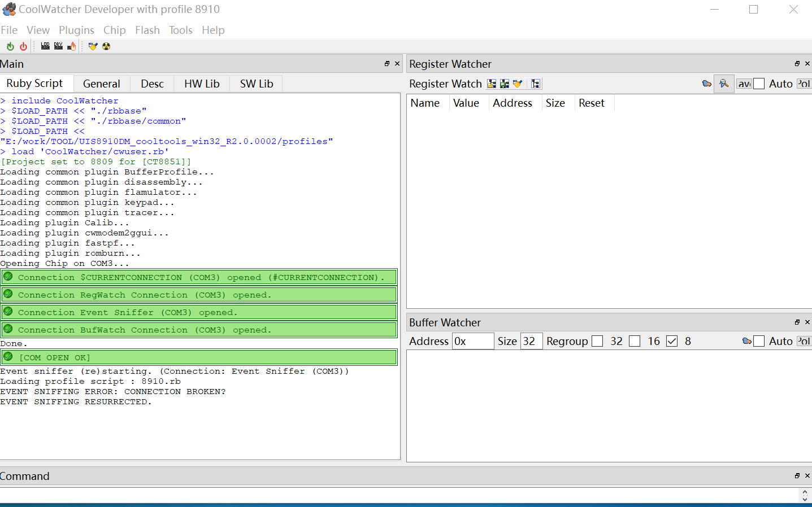This screenshot has height=507, width=812.
Task: Click the red power-off icon in toolbar
Action: point(23,46)
